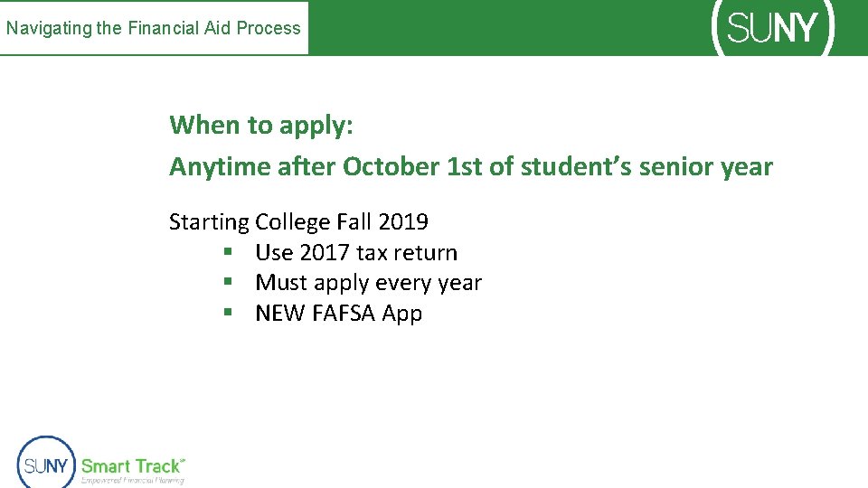Click the Must apply every year text

coord(368,283)
